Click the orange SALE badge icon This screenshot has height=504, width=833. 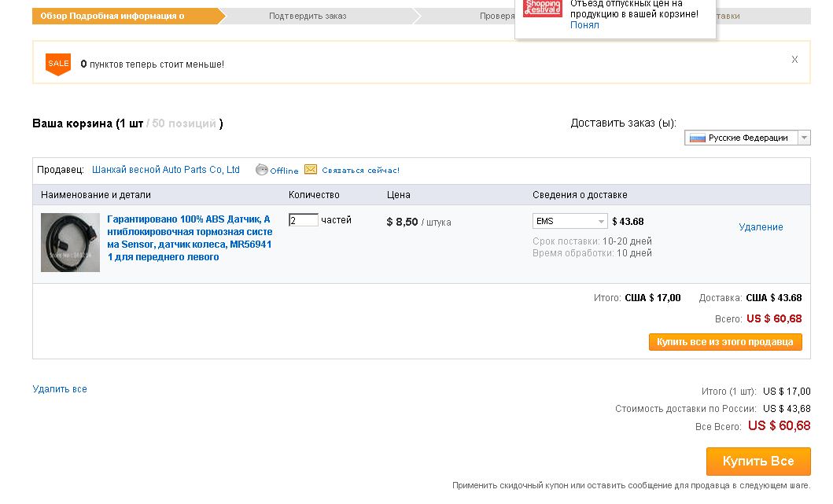pyautogui.click(x=58, y=64)
